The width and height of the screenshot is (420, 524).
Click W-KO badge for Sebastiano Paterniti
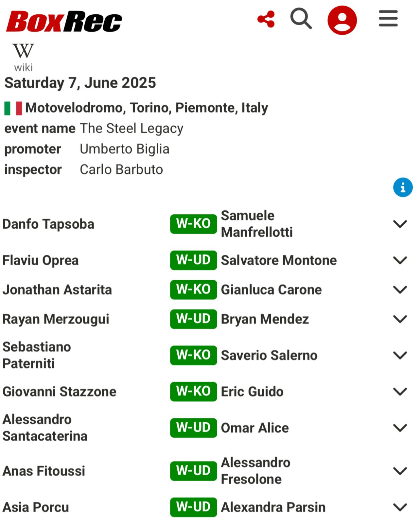(x=194, y=355)
